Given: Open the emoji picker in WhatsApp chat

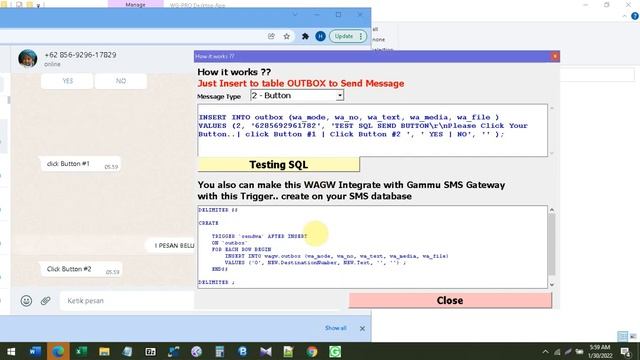Looking at the screenshot, I should (x=26, y=301).
